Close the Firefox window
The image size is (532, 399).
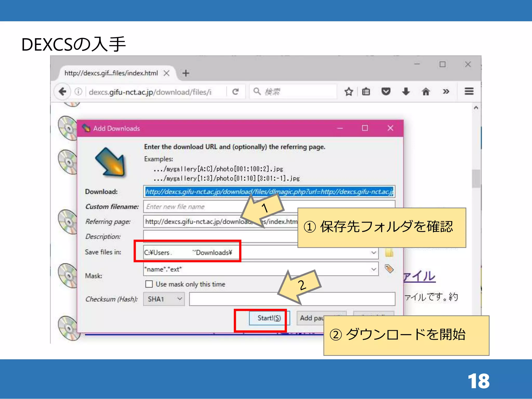468,64
